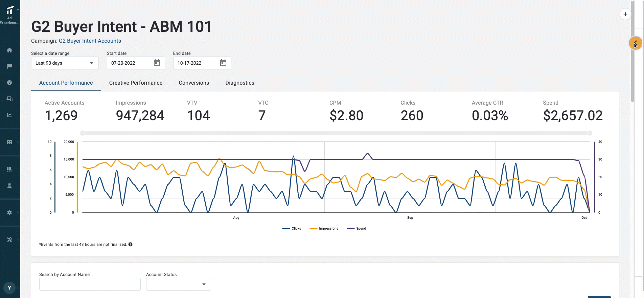Click the Oct label on chart axis
Image resolution: width=644 pixels, height=298 pixels.
point(584,218)
